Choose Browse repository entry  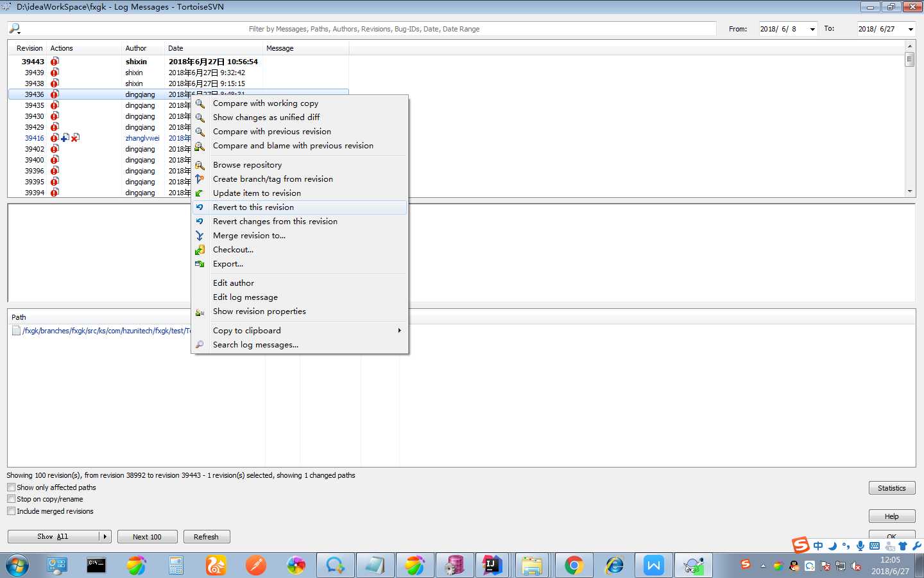[247, 165]
